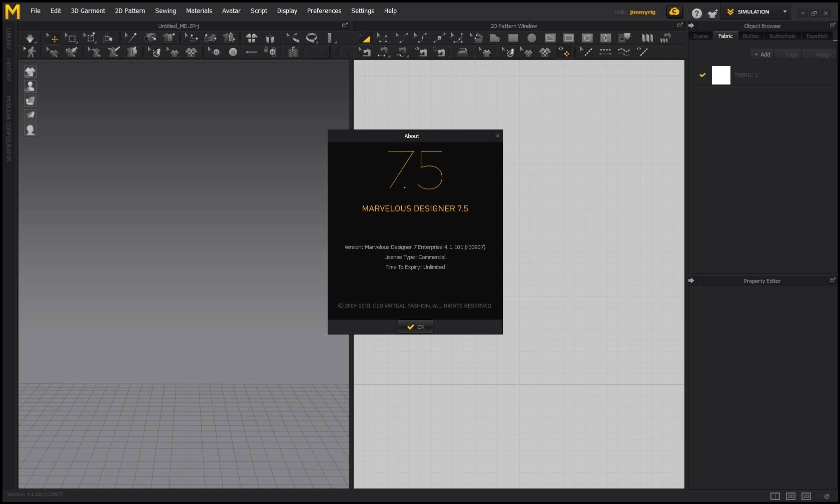Switch to the 3D-only window layout
Screen dimensions: 840x504
click(790, 496)
